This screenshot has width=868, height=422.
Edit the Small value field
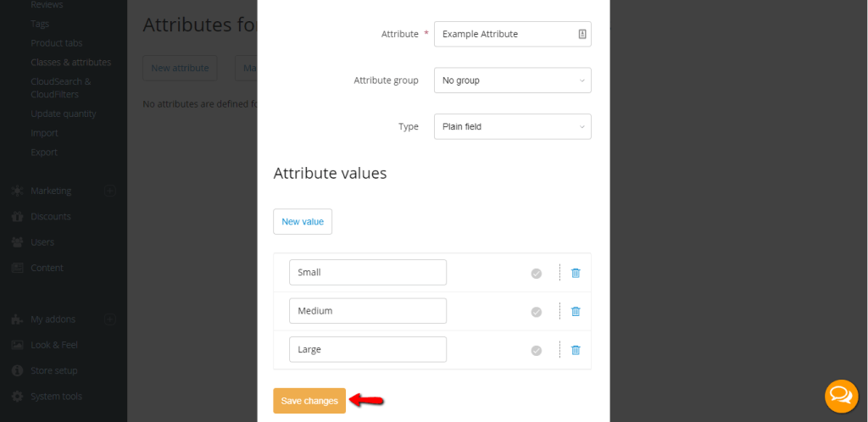pyautogui.click(x=368, y=273)
